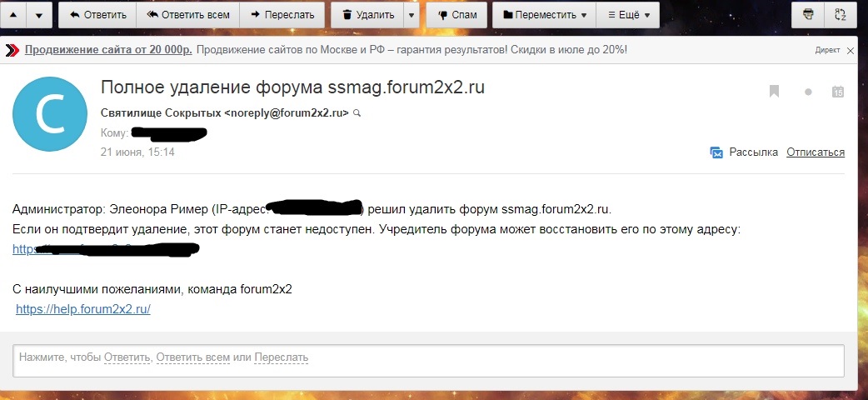Go to next message with down arrow
Image resolution: width=868 pixels, height=400 pixels.
tap(39, 15)
